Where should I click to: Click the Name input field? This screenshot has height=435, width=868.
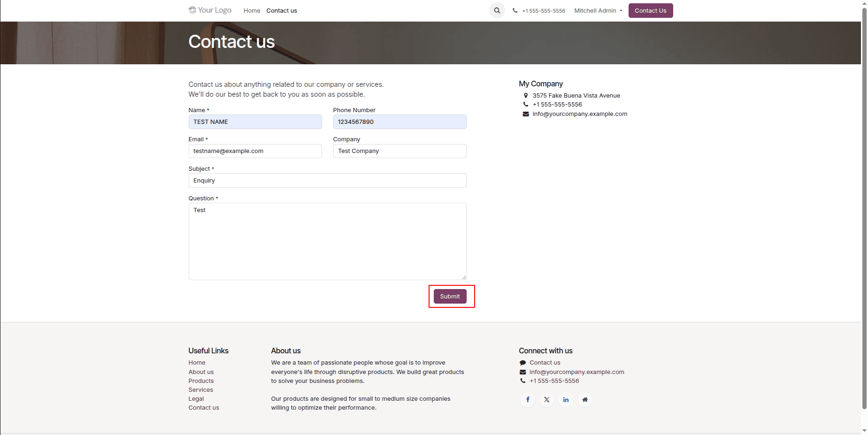pyautogui.click(x=255, y=122)
